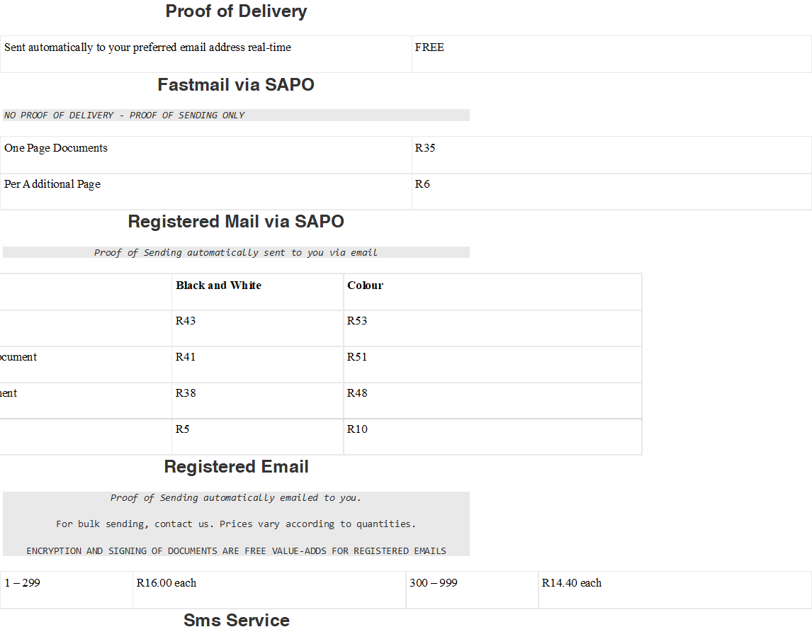Select the Colour column header
The image size is (812, 644).
[x=365, y=286]
